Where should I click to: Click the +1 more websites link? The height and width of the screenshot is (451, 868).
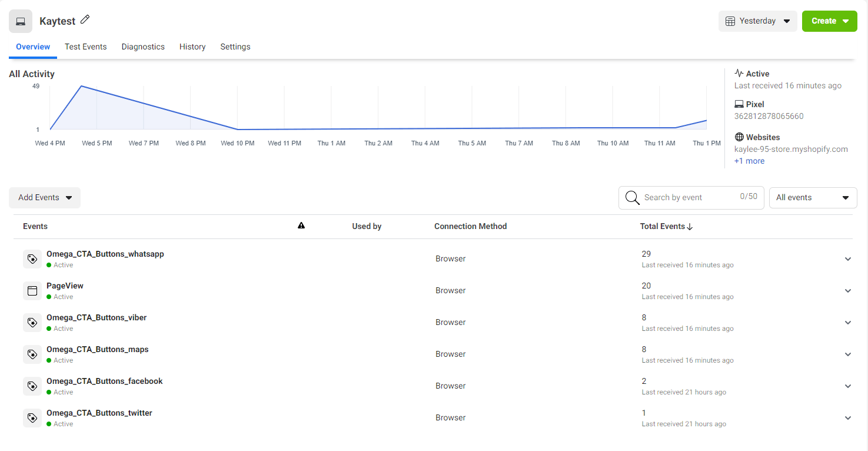tap(749, 161)
